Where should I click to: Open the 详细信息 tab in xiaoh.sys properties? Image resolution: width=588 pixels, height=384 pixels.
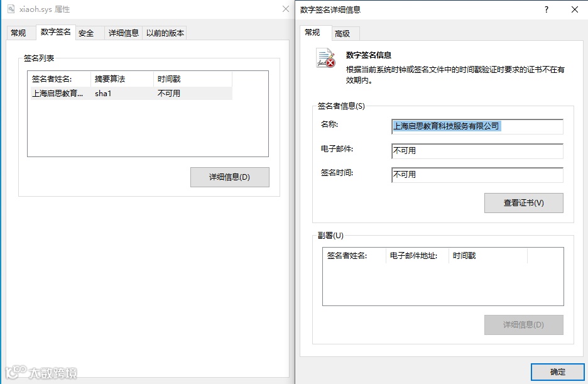coord(123,33)
